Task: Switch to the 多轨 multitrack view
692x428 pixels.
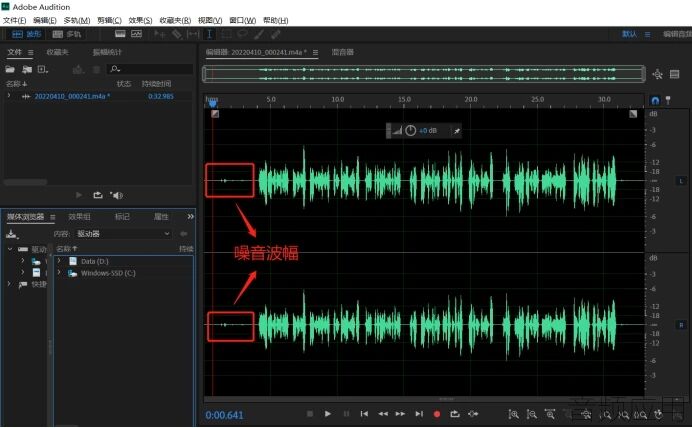Action: pyautogui.click(x=67, y=34)
